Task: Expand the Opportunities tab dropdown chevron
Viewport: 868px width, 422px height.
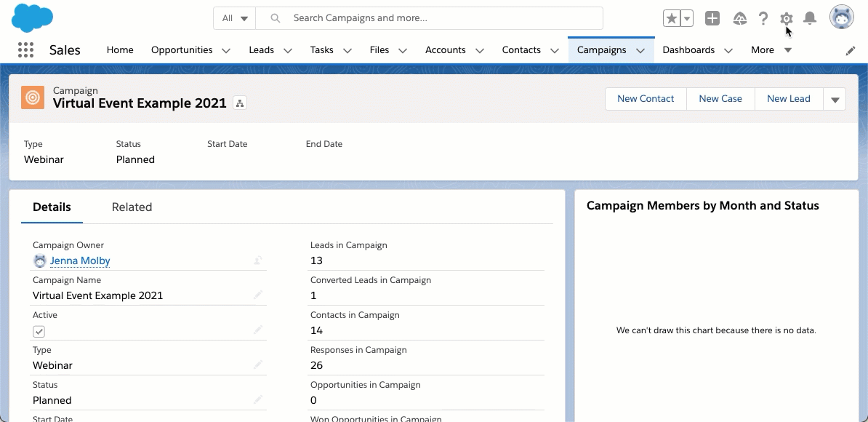Action: tap(225, 51)
